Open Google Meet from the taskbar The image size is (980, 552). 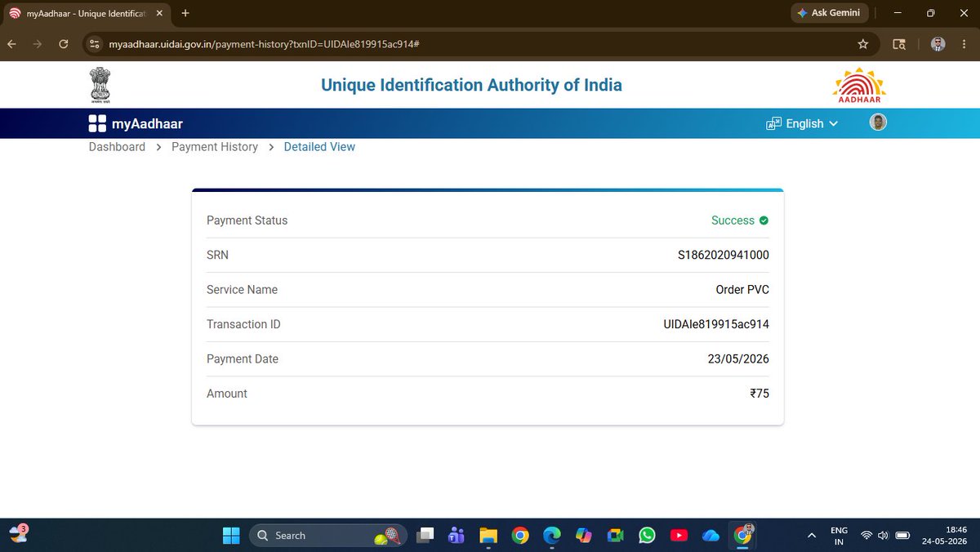pos(615,536)
